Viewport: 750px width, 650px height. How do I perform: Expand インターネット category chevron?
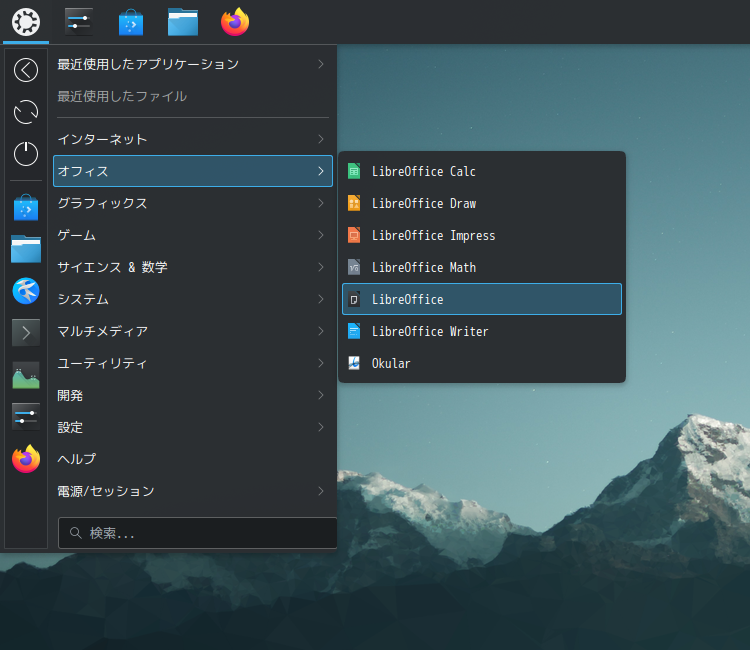(x=321, y=139)
